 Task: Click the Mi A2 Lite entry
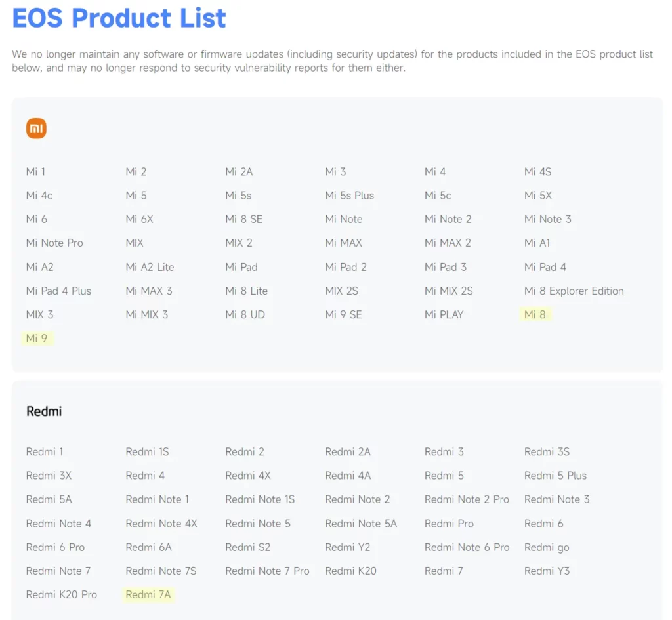click(x=150, y=267)
